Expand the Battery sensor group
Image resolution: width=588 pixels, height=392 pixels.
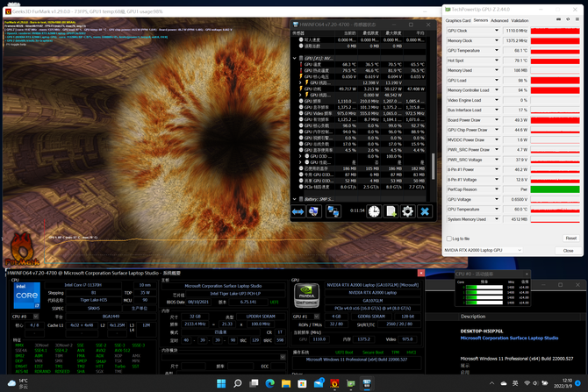click(295, 199)
